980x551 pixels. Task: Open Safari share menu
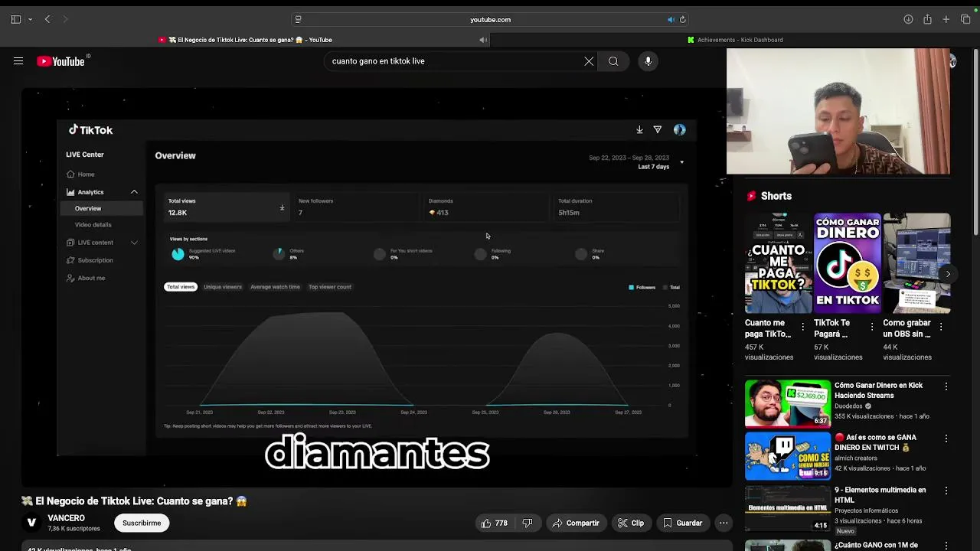(927, 19)
